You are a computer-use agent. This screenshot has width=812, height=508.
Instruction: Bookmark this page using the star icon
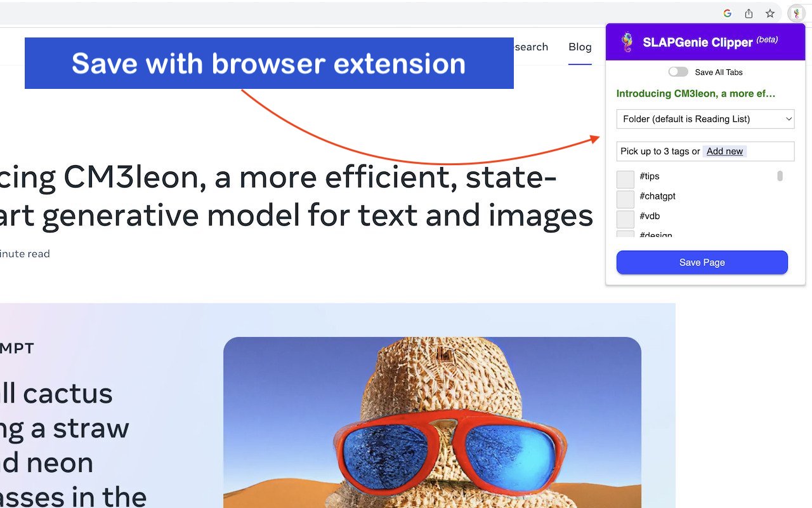point(769,13)
